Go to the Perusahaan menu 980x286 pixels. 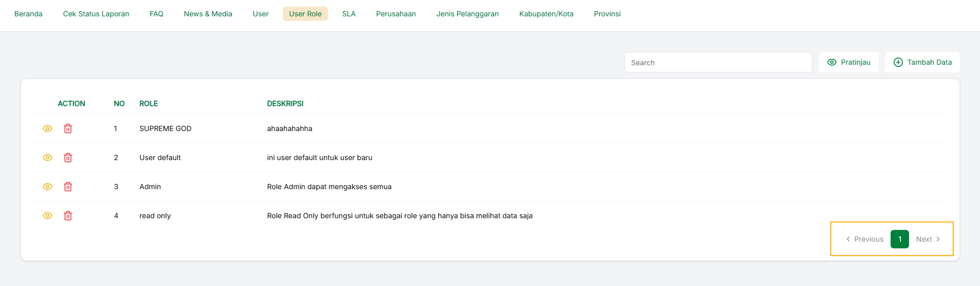[x=396, y=14]
